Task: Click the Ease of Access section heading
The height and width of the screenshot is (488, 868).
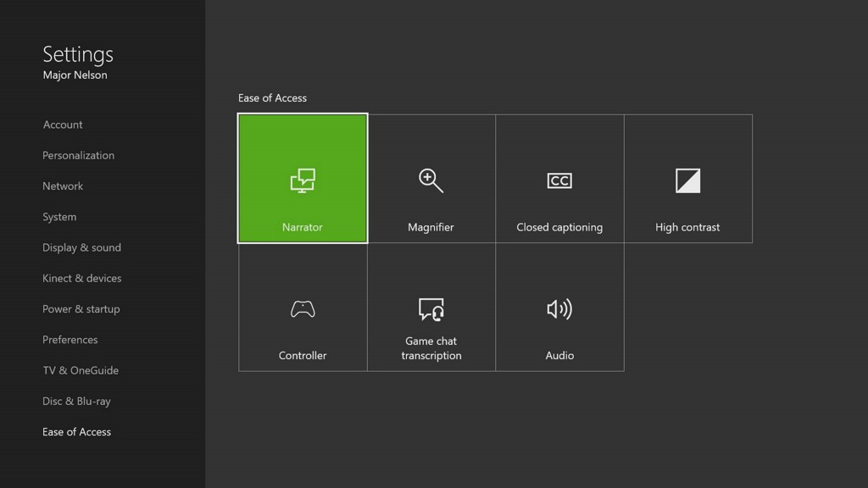Action: [x=272, y=98]
